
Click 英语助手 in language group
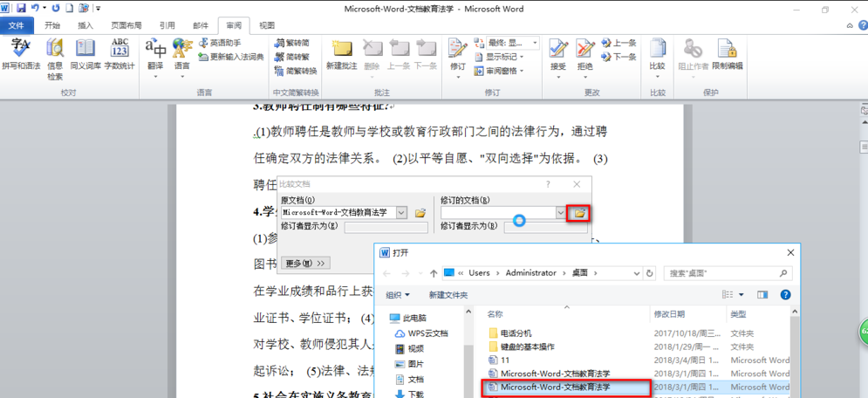220,43
